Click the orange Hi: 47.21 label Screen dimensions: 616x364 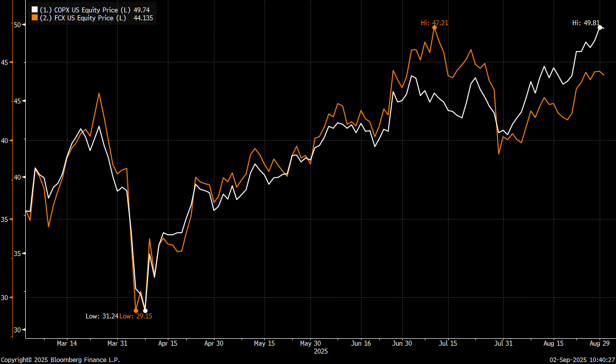coord(434,23)
